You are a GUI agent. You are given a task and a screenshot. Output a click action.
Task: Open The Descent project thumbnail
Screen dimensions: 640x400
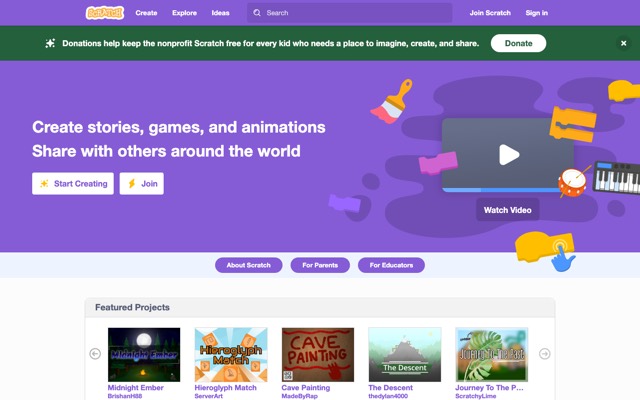pos(405,355)
